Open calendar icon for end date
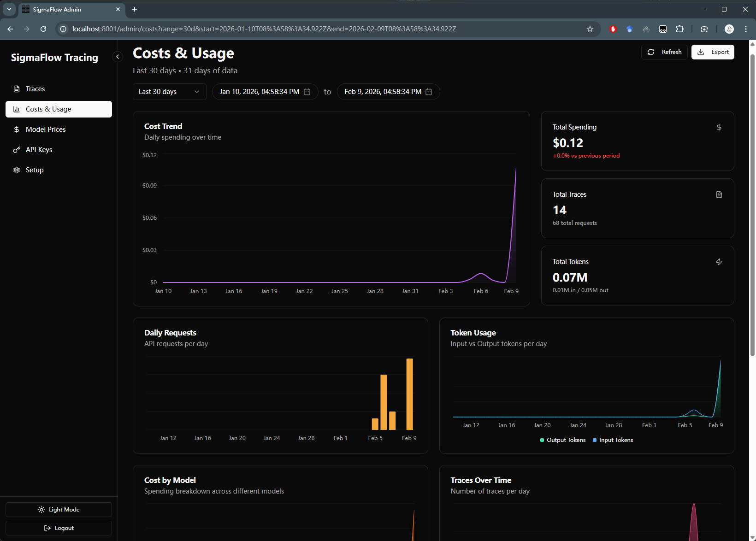 tap(429, 92)
